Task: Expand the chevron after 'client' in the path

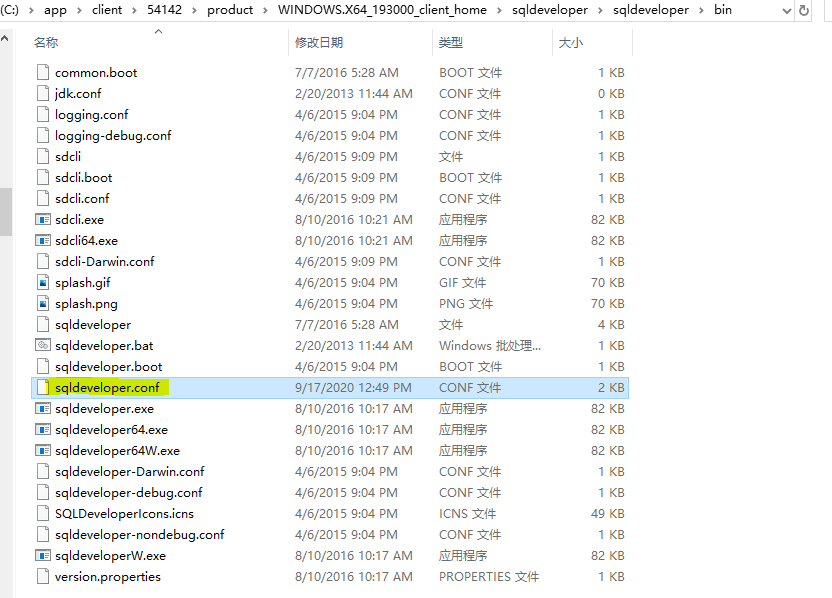Action: pos(134,10)
